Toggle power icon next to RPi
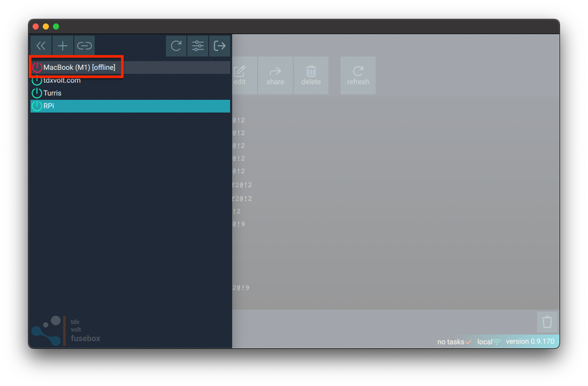This screenshot has height=386, width=588. coord(37,106)
